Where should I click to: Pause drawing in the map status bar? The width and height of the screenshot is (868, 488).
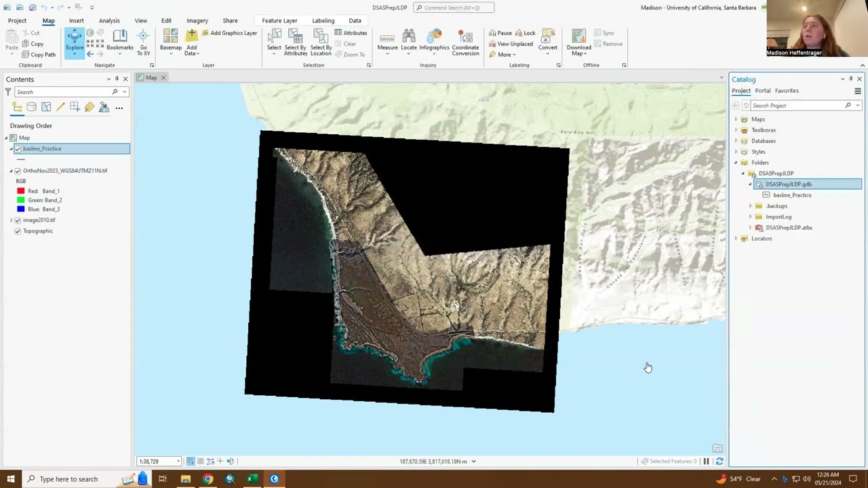706,461
